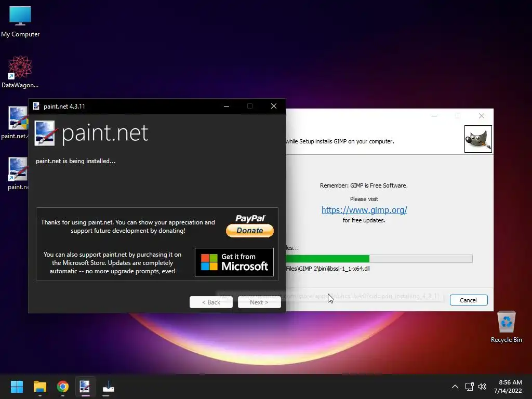
Task: Click the paint.net logo in installer header
Action: [x=91, y=134]
